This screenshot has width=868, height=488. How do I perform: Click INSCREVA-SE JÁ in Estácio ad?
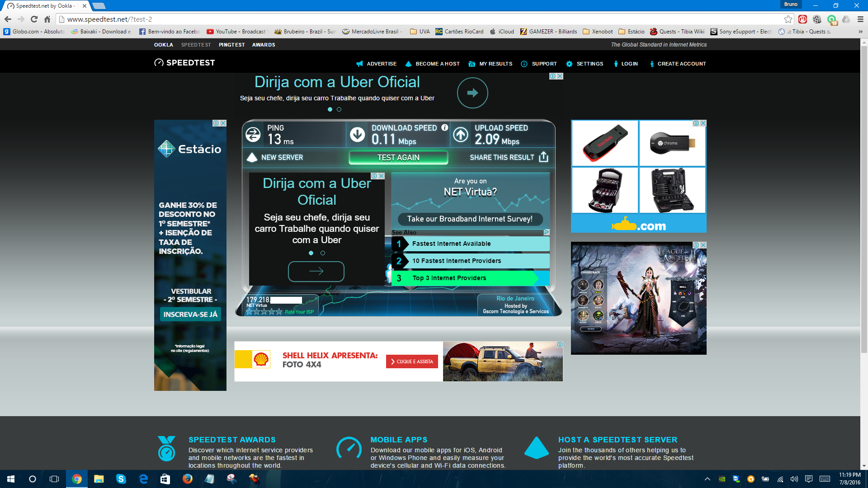click(x=190, y=314)
